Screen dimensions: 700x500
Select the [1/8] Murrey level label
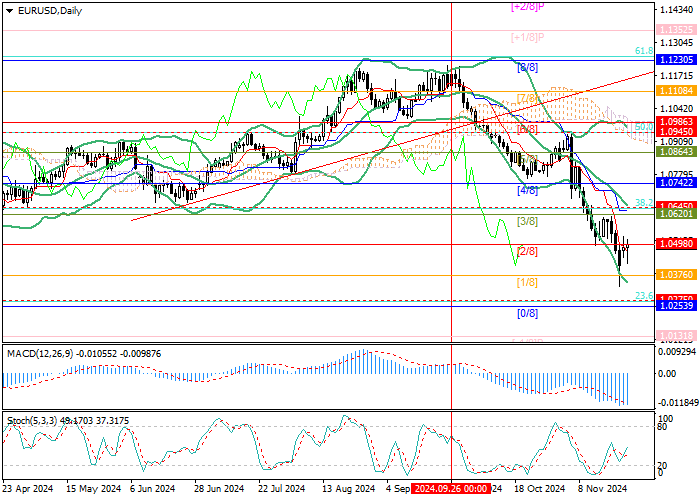coord(527,282)
